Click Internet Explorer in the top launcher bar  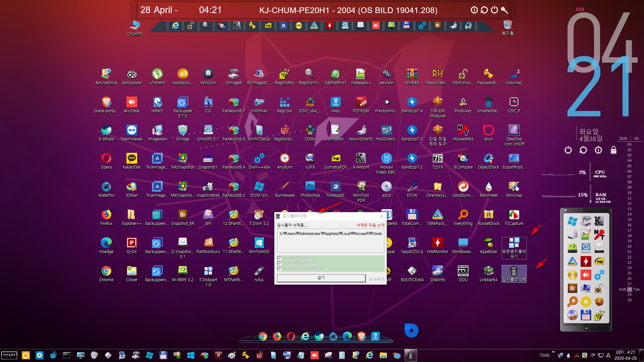pyautogui.click(x=175, y=25)
